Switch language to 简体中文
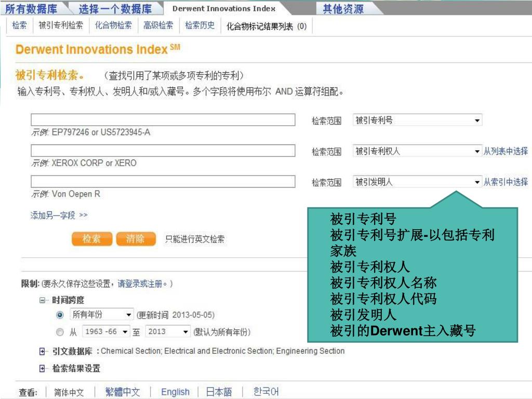Screen dimensions: 532x399 click(69, 392)
